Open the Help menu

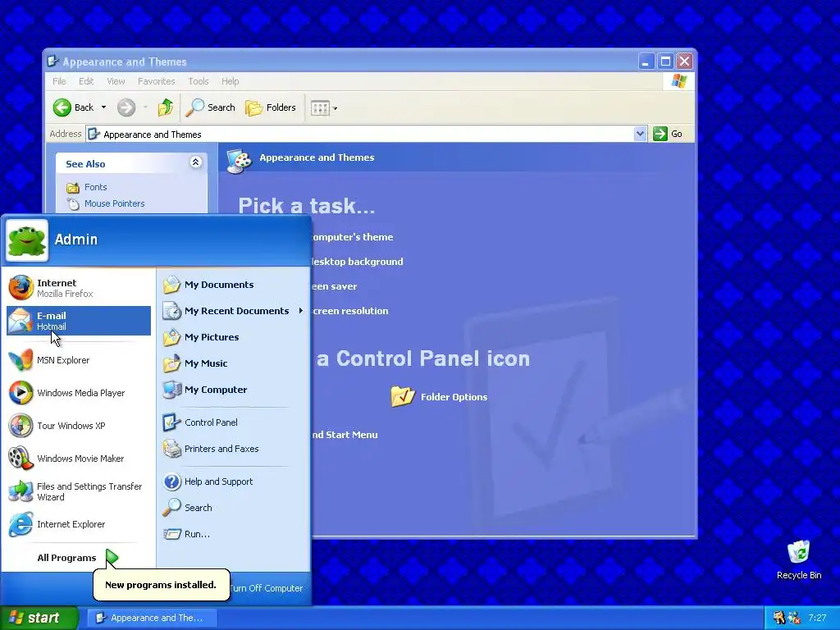(x=231, y=81)
